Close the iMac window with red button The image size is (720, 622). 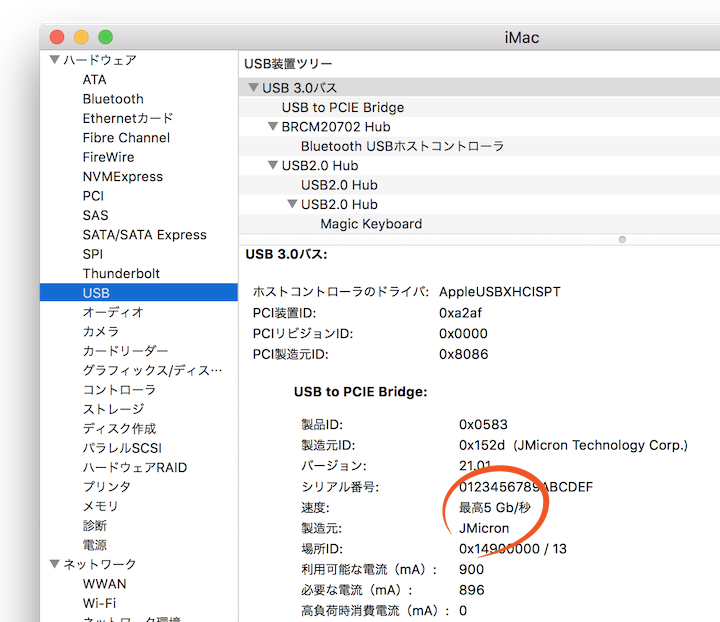pos(57,37)
